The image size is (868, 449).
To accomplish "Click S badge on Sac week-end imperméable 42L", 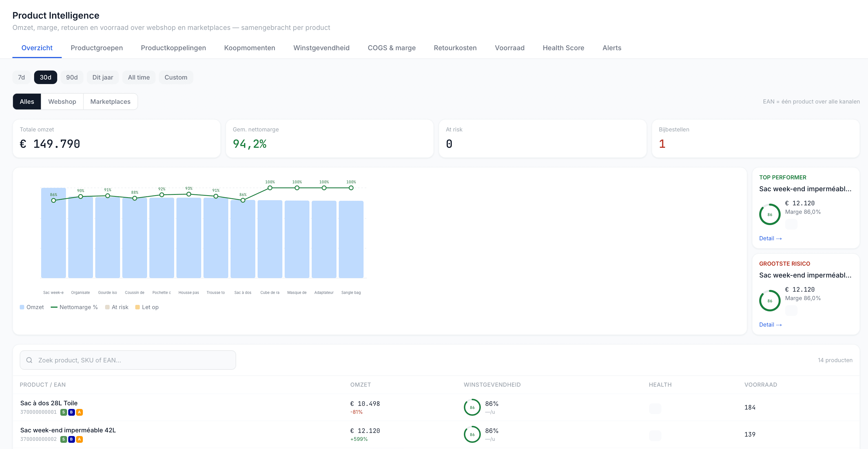I will pos(63,439).
